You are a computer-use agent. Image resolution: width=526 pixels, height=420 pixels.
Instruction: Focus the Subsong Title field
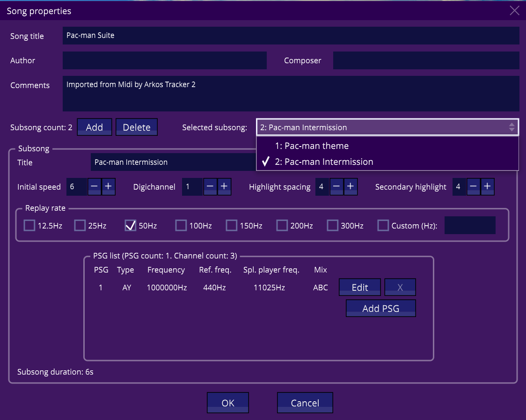click(x=173, y=162)
